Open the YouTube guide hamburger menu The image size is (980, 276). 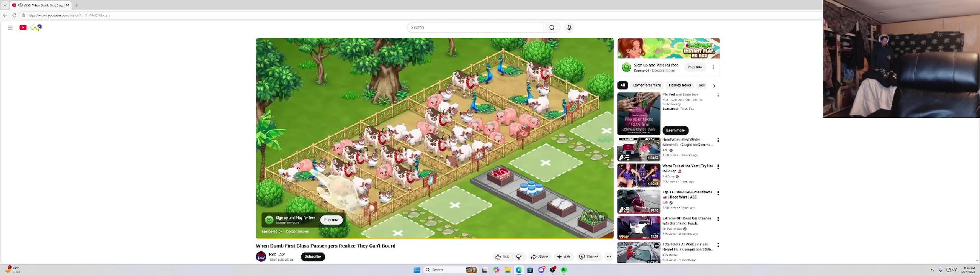(x=10, y=27)
